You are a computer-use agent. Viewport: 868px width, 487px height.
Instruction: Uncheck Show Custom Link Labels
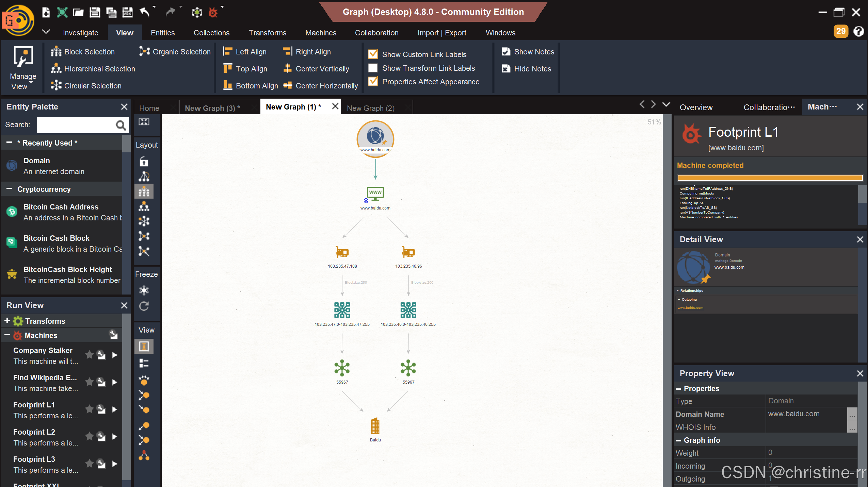tap(373, 54)
